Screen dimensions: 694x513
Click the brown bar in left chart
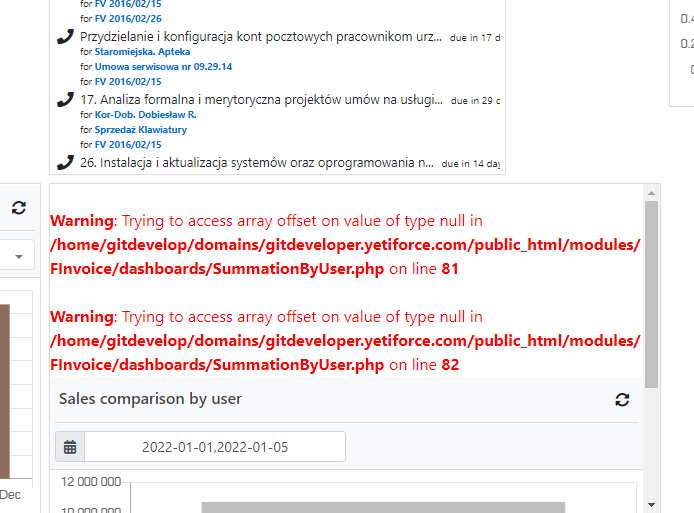[x=5, y=391]
